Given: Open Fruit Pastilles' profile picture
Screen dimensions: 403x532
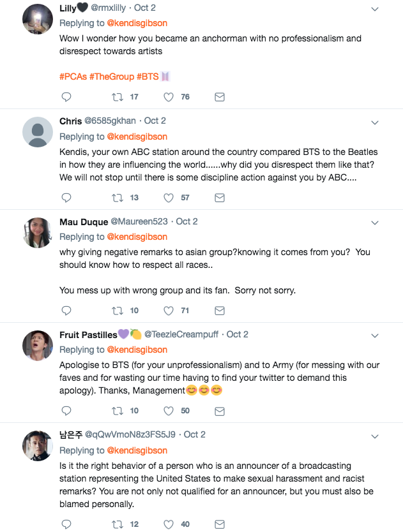Looking at the screenshot, I should 38,345.
